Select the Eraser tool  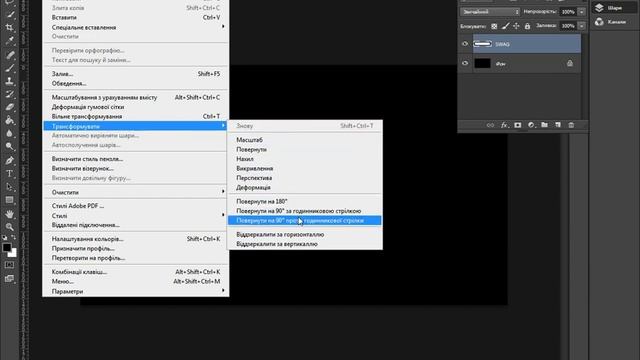point(9,107)
